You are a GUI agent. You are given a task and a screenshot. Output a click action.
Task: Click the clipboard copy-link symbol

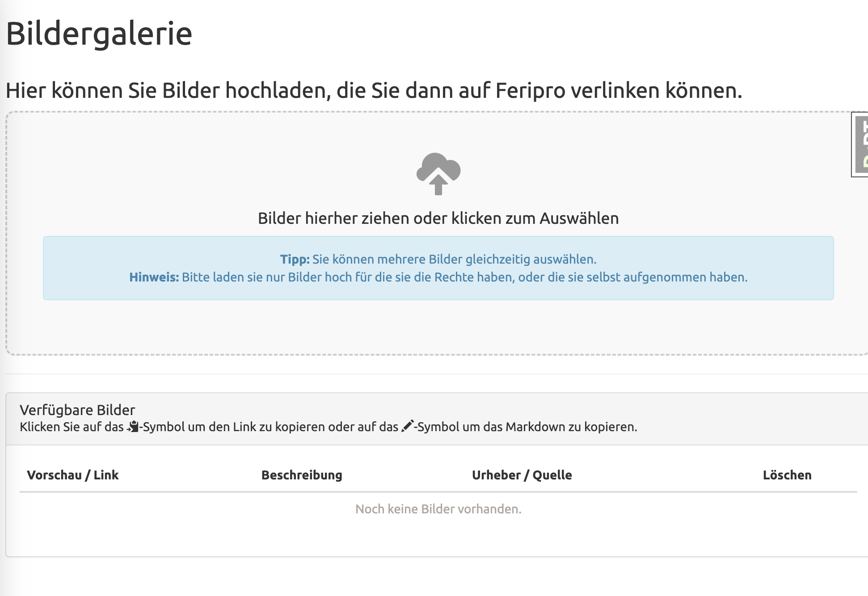pos(133,427)
